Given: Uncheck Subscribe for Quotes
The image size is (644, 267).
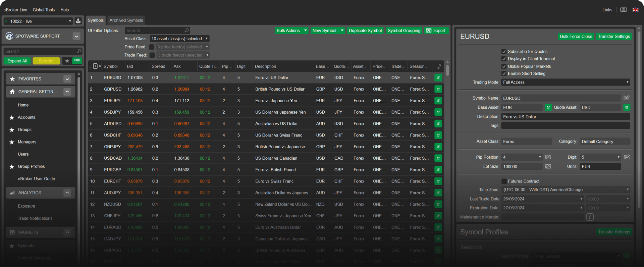Looking at the screenshot, I should click(503, 52).
